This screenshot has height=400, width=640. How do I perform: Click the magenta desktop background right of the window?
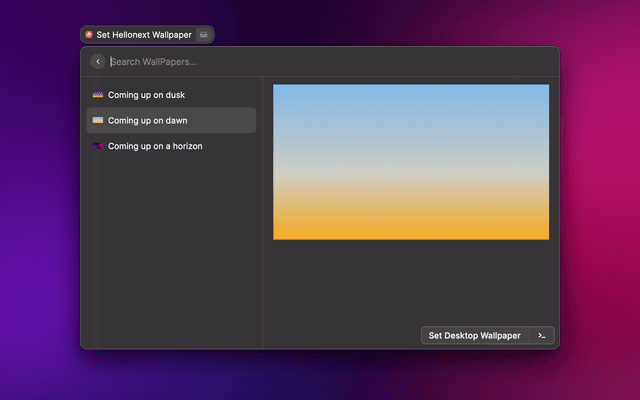coord(600,200)
